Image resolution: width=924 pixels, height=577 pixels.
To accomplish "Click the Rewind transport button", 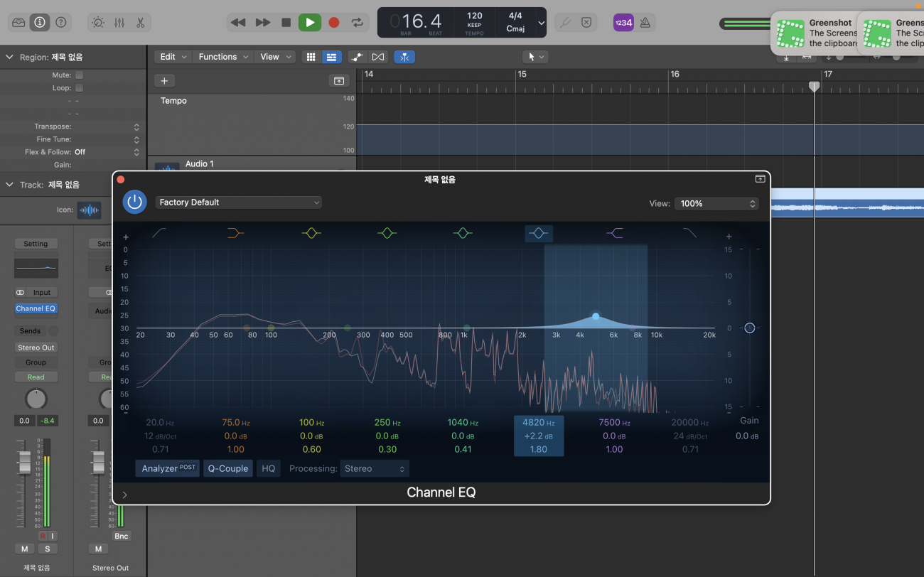I will click(238, 22).
